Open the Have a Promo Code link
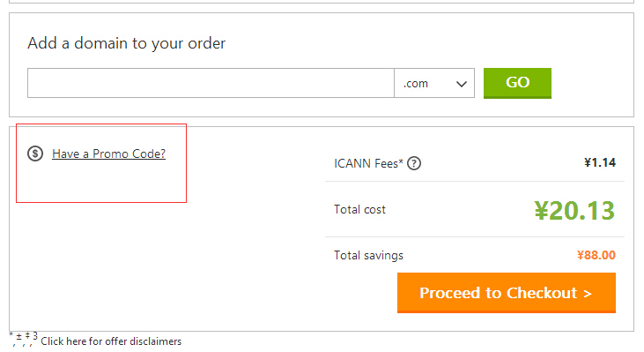 (x=109, y=154)
